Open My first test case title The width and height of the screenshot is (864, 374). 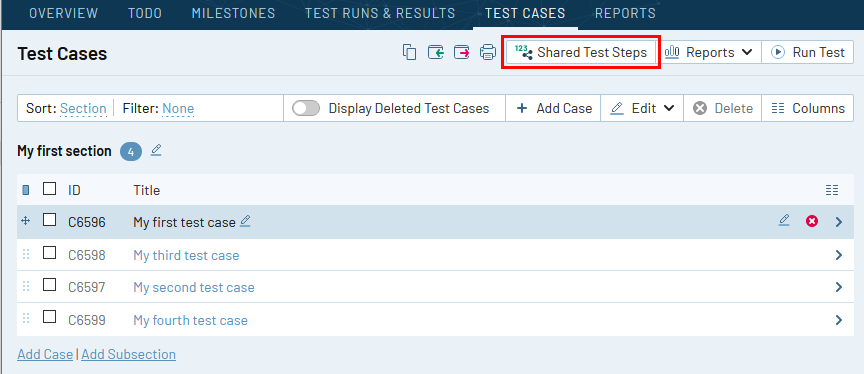coord(184,223)
